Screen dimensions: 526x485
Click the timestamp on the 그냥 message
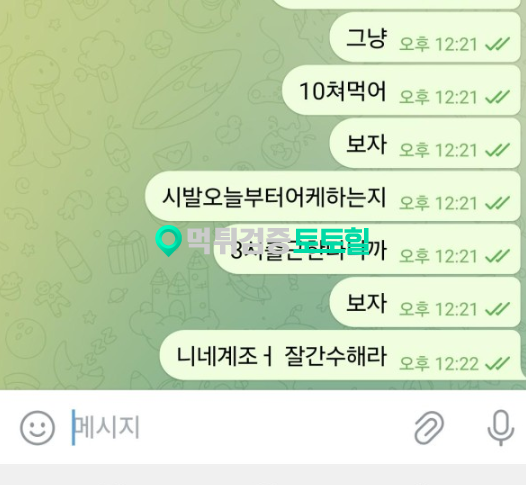(438, 45)
